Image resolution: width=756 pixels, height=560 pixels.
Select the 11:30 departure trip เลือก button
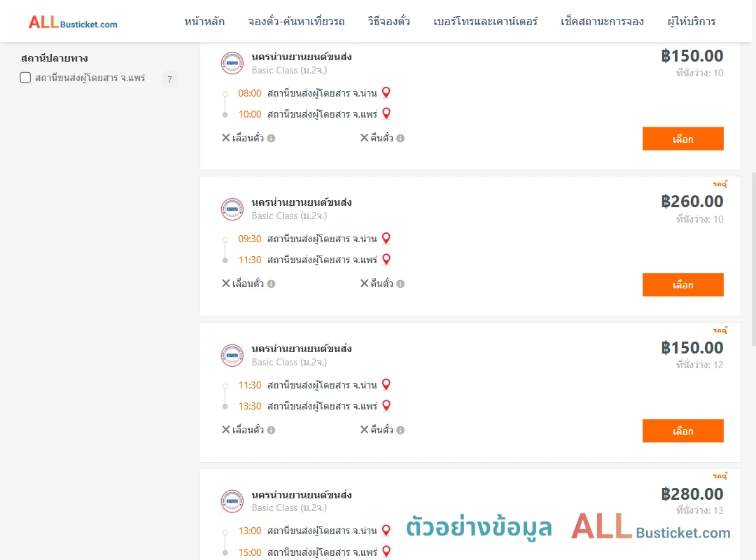pos(682,430)
